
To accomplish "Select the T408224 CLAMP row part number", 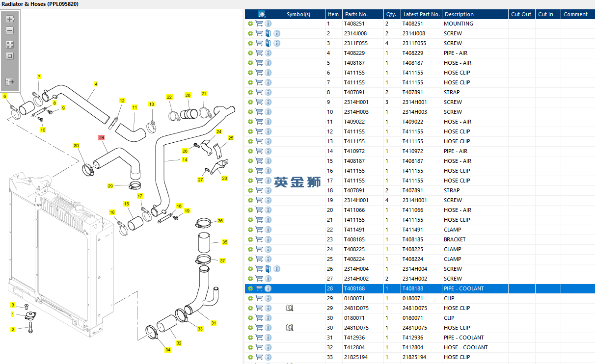I will (354, 259).
